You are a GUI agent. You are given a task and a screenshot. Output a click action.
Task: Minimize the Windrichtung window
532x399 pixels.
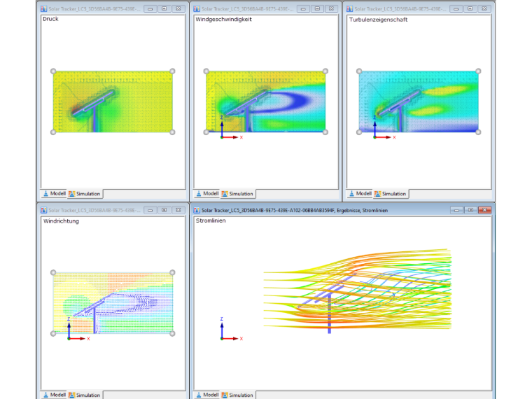coord(150,211)
